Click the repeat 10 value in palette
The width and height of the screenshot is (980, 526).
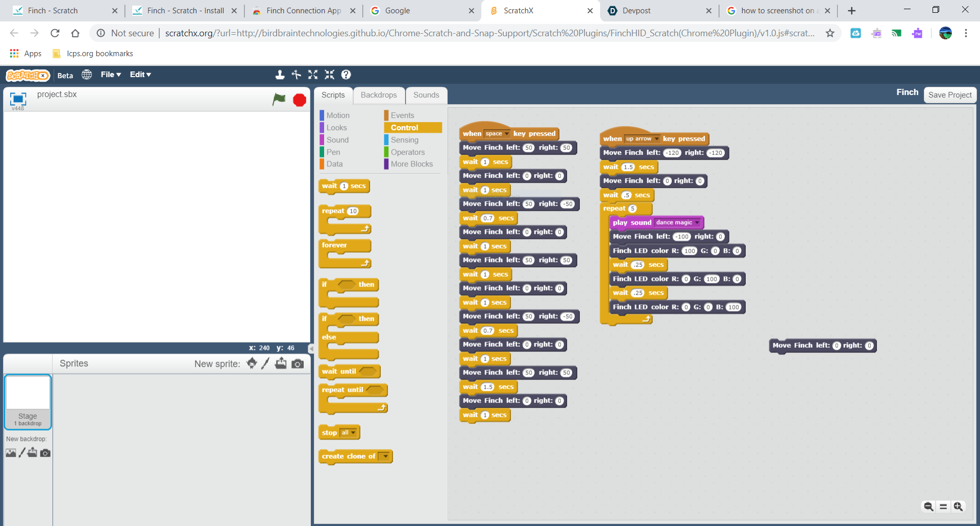tap(353, 211)
